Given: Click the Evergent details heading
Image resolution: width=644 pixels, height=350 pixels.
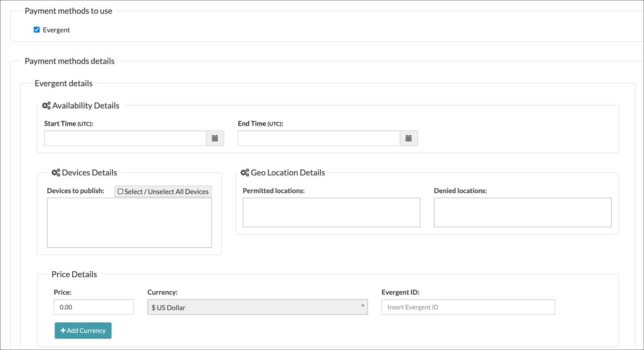Looking at the screenshot, I should (x=64, y=83).
